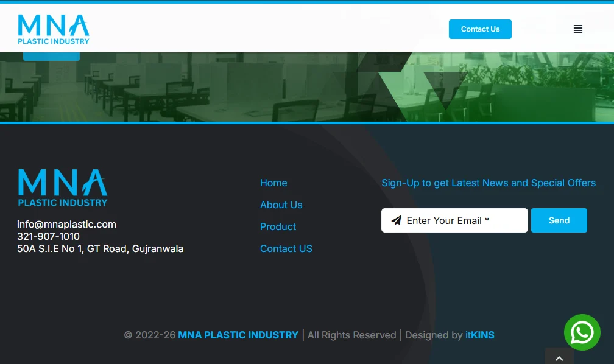
Task: Open the footer Contact US link
Action: click(x=286, y=248)
